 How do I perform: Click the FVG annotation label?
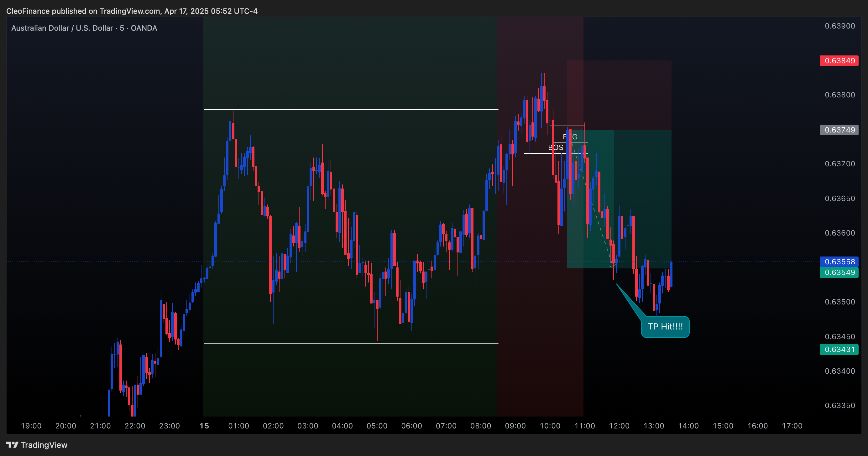pos(570,137)
